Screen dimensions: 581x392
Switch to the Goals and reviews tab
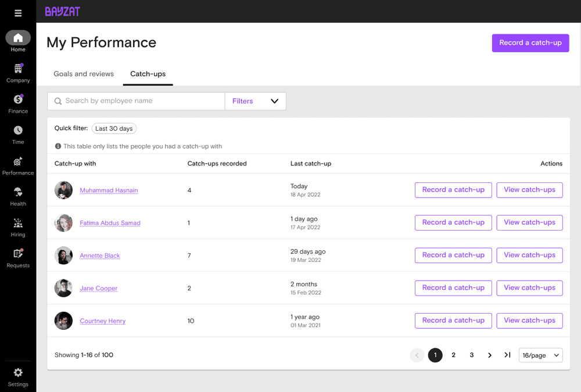click(83, 74)
